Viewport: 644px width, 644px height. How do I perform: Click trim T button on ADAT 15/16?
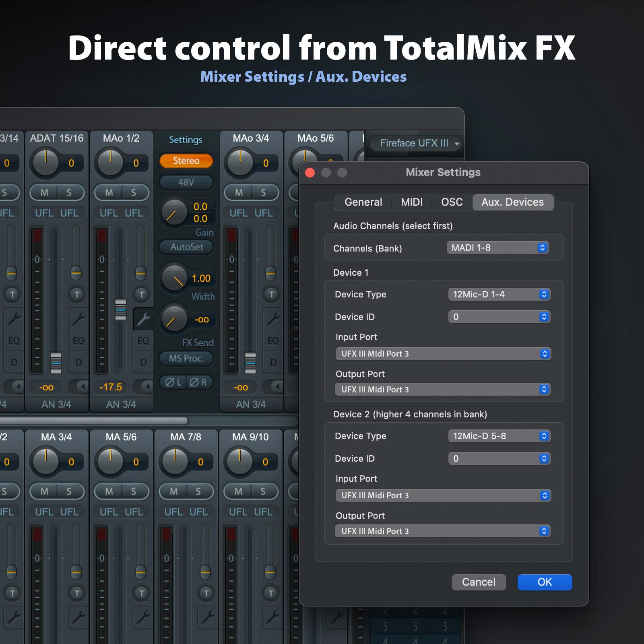click(77, 294)
